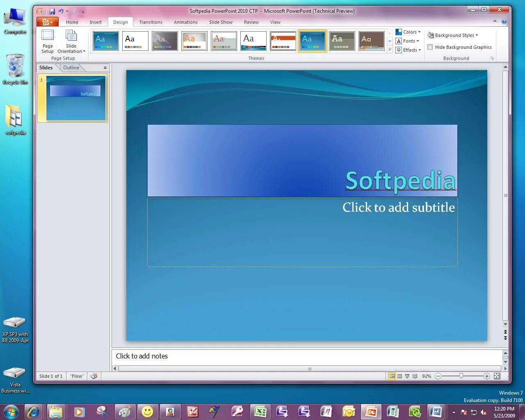
Task: Apply the gray gradient theme thumbnail
Action: 165,41
